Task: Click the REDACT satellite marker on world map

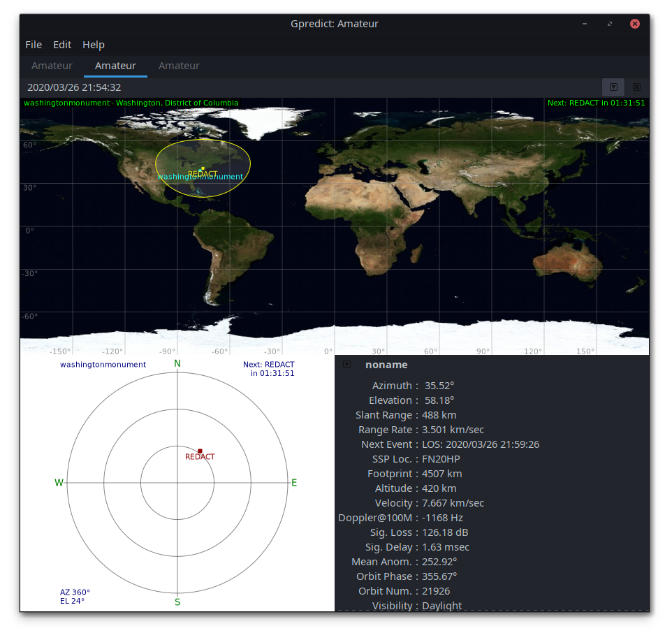Action: point(203,168)
